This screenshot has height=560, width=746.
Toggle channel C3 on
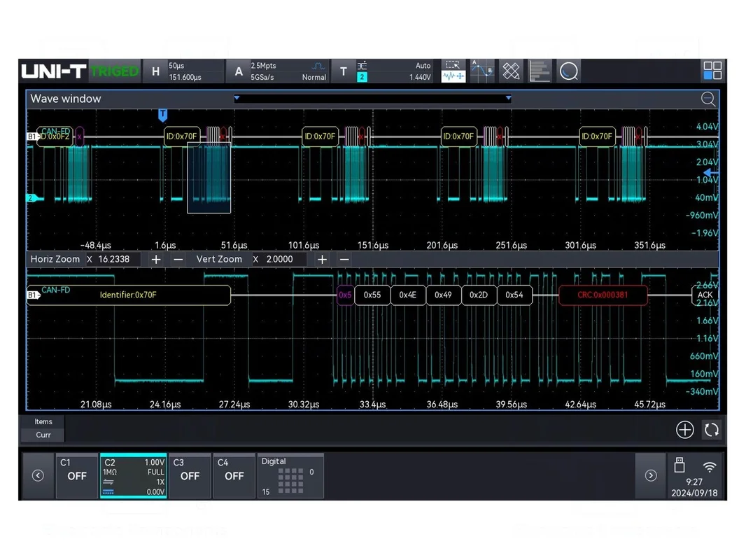(190, 476)
